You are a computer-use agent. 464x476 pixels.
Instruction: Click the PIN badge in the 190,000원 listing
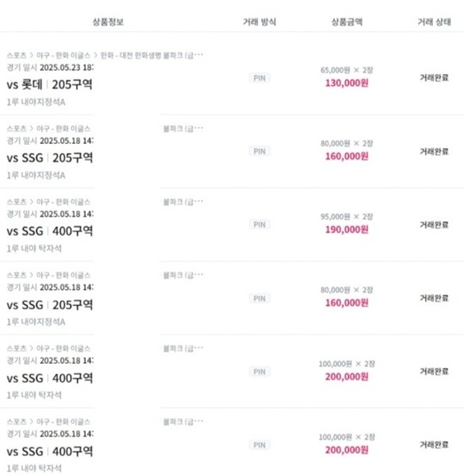click(260, 224)
